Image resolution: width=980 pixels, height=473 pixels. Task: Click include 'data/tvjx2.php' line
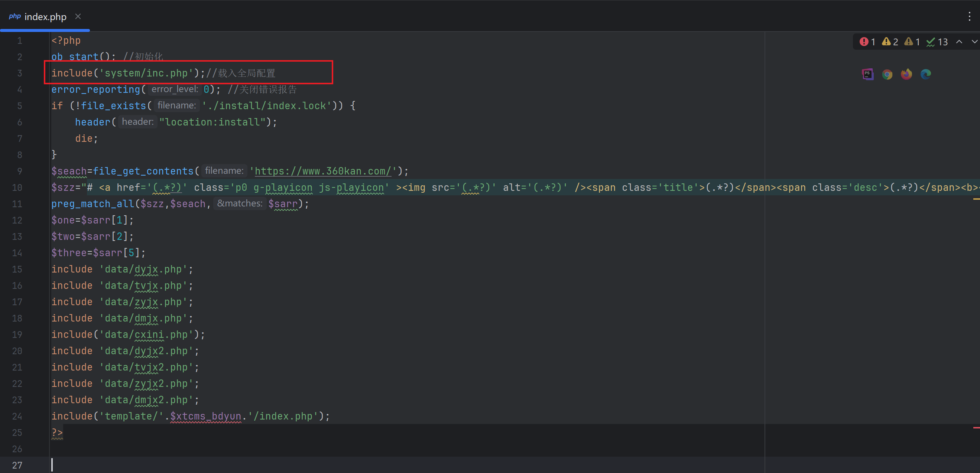pyautogui.click(x=125, y=367)
